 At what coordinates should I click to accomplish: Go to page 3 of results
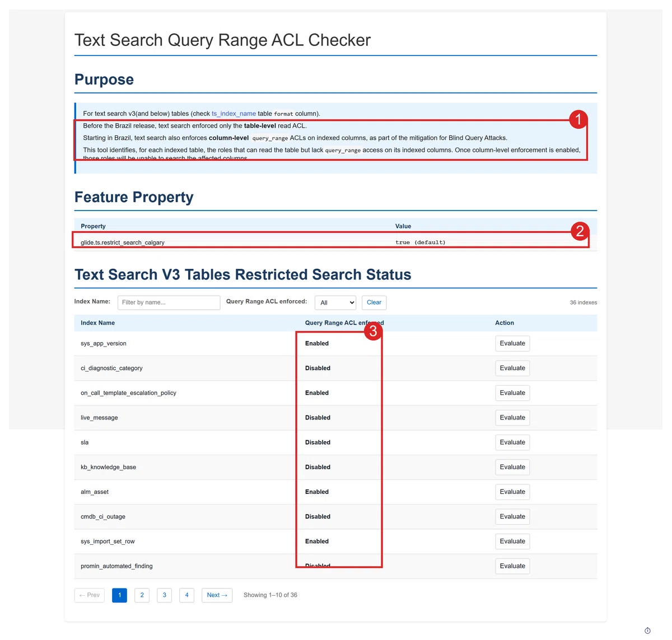165,595
